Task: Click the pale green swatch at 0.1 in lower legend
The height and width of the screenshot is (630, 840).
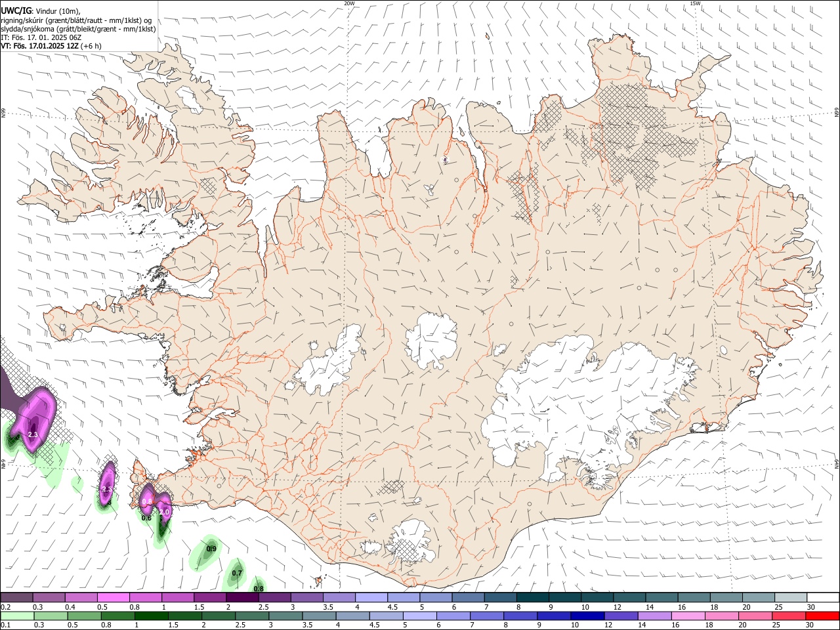Action: (x=17, y=616)
